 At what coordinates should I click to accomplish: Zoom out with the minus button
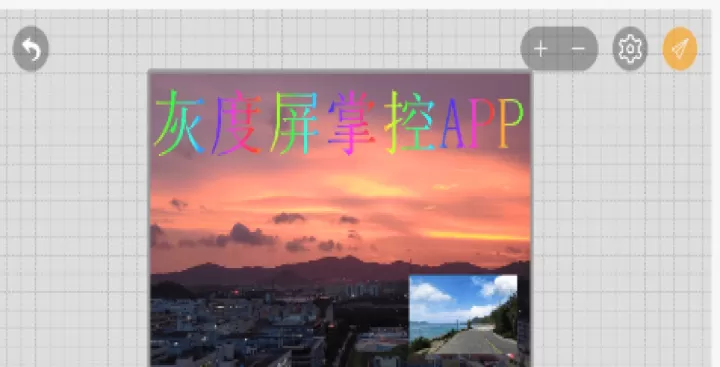pos(578,49)
